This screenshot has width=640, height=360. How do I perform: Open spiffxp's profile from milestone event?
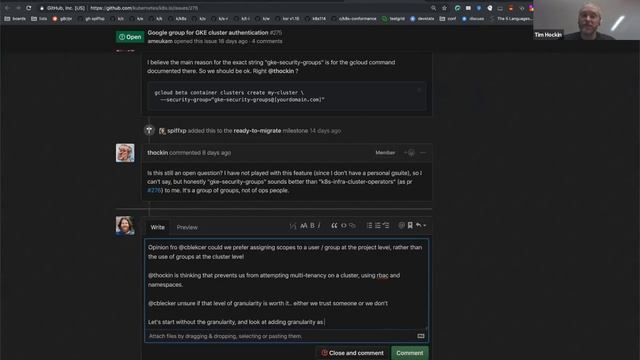pos(177,131)
